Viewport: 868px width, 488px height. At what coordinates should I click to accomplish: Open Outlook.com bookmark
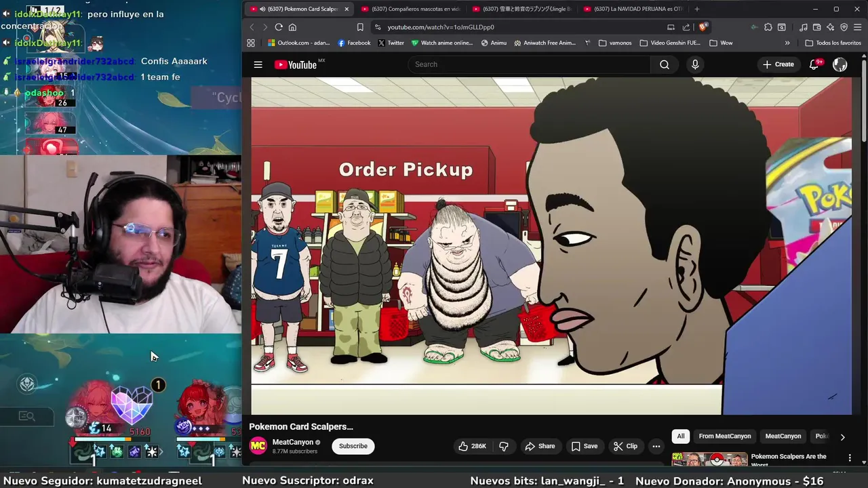click(298, 43)
